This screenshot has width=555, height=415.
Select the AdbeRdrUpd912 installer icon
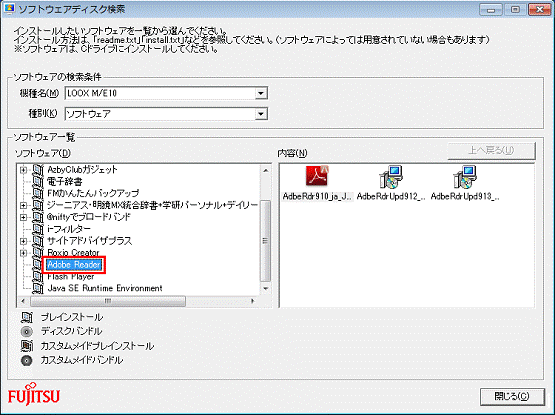[x=391, y=177]
